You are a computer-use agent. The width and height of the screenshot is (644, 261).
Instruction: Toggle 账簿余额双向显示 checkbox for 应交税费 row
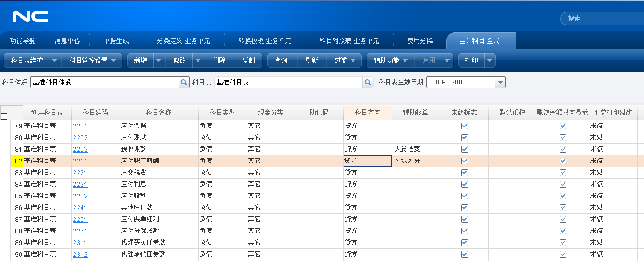tap(563, 172)
